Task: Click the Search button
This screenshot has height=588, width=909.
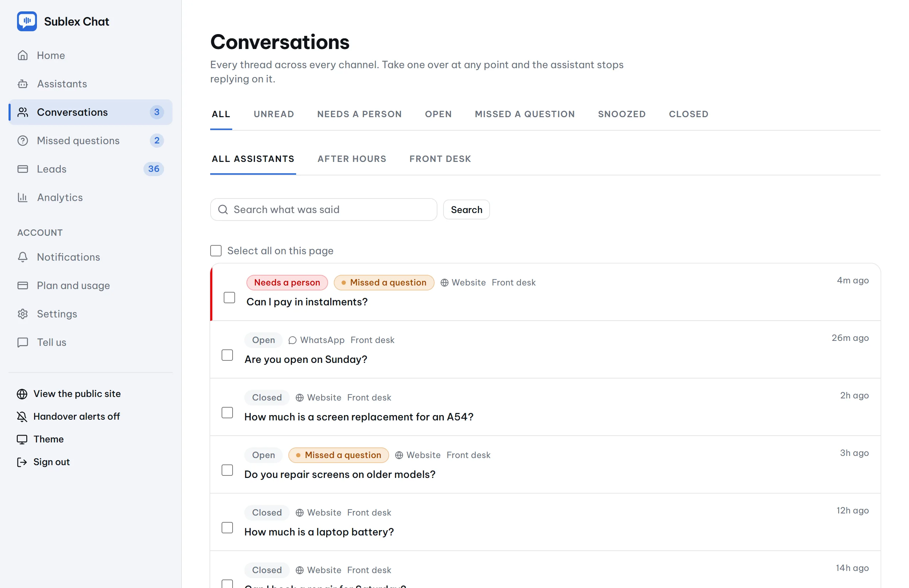Action: [466, 209]
